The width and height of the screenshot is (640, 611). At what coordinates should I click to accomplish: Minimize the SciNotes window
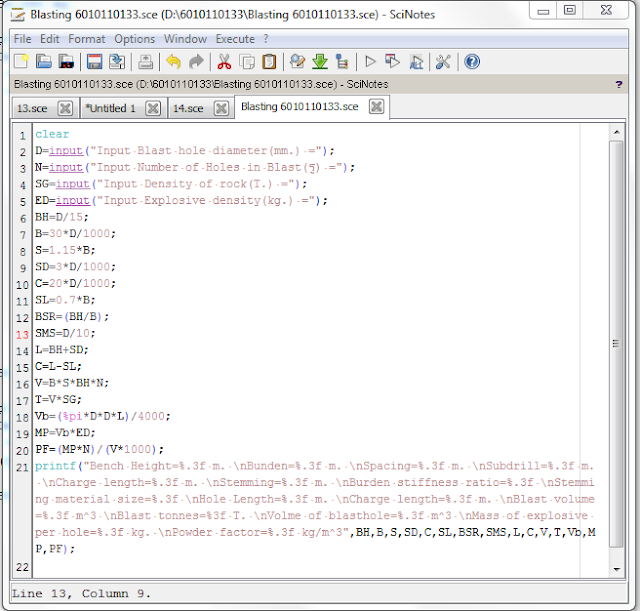(543, 11)
